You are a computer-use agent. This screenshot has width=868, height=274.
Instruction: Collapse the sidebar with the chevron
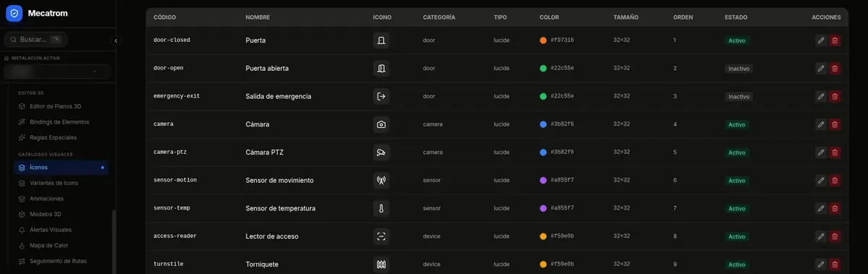click(116, 41)
